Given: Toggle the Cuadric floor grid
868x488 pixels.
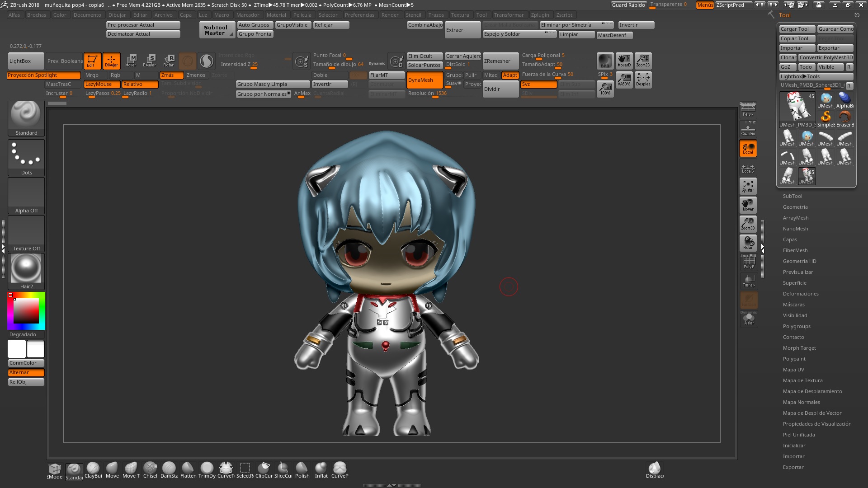Looking at the screenshot, I should (x=748, y=129).
